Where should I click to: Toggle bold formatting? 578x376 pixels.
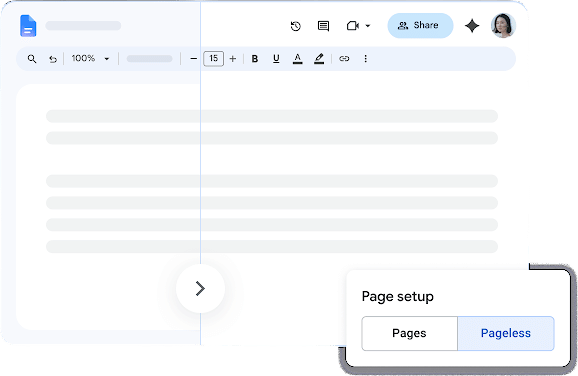point(255,59)
